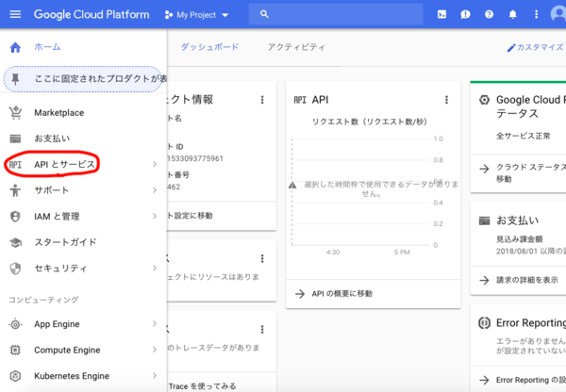Click the App Engine icon

click(x=15, y=324)
